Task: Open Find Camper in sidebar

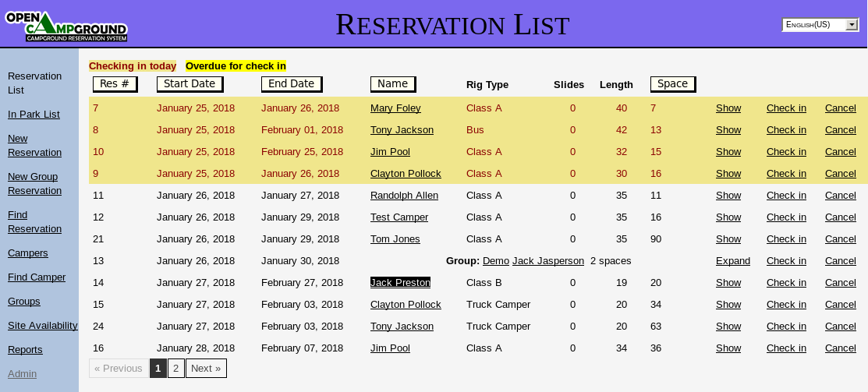Action: tap(36, 277)
